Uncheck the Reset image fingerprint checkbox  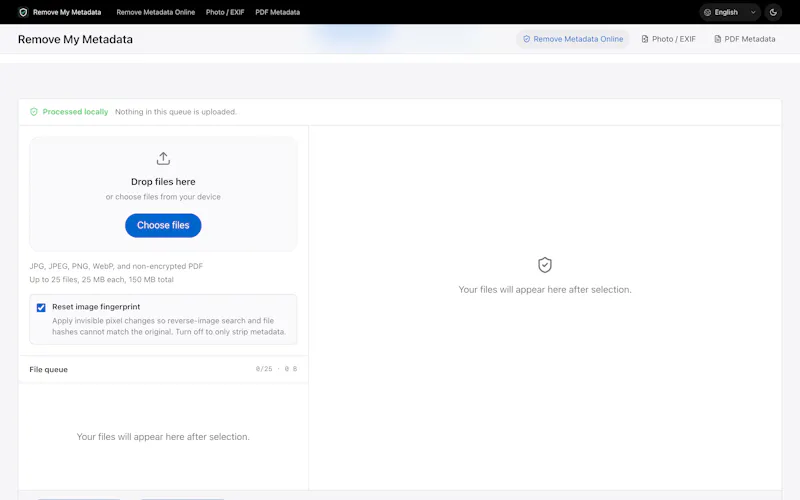click(x=41, y=308)
